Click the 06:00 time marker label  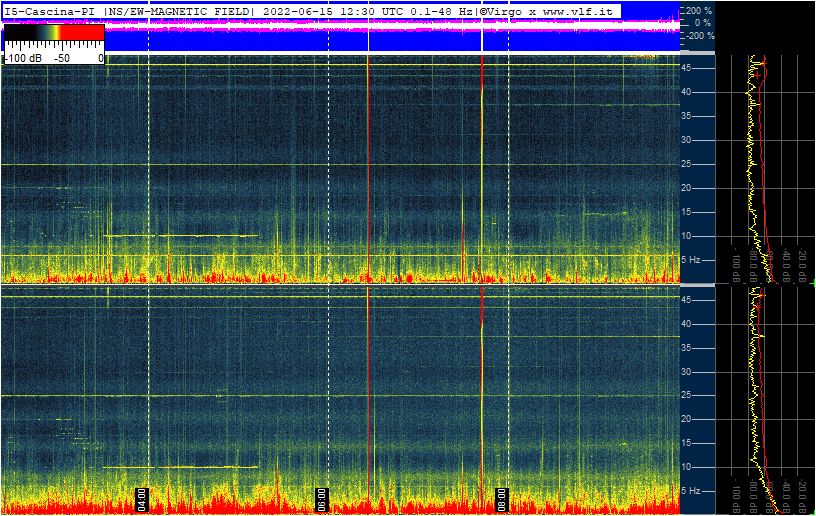click(322, 499)
